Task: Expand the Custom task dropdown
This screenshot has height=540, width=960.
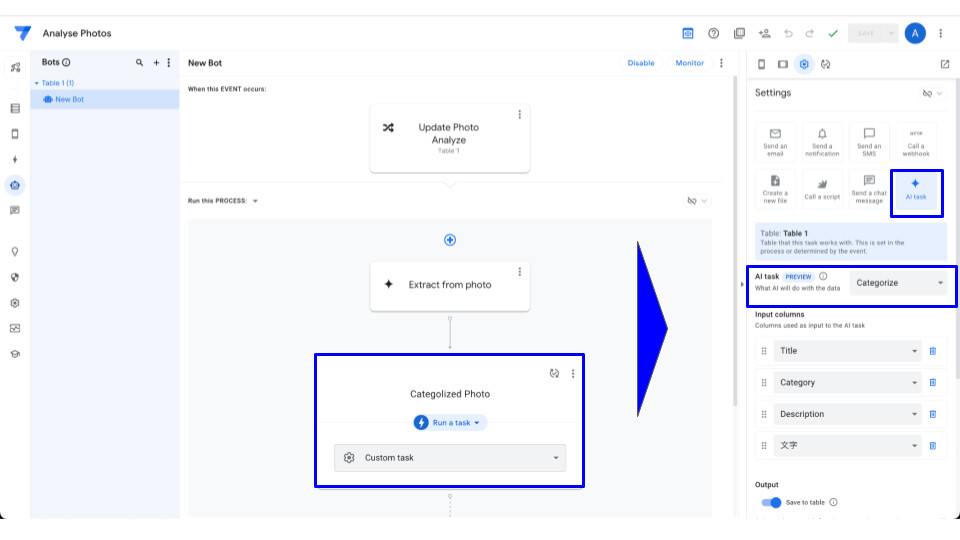Action: (x=450, y=458)
